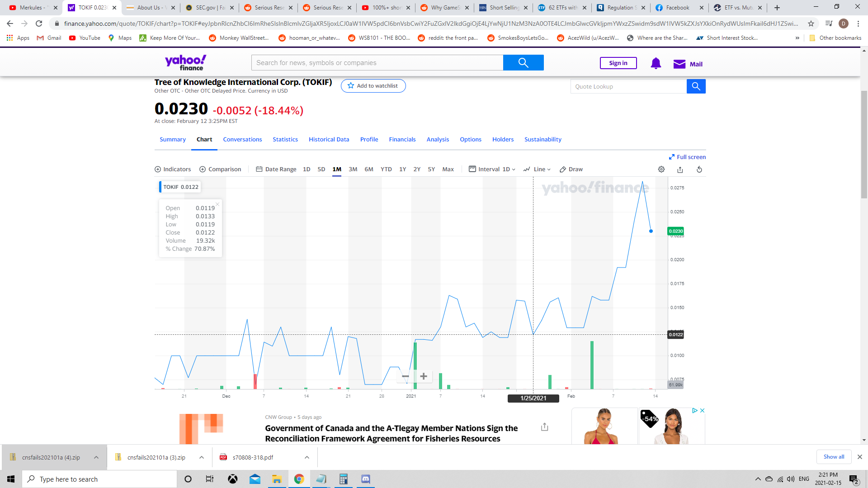The height and width of the screenshot is (488, 868).
Task: Click Show all downloads
Action: point(834,457)
